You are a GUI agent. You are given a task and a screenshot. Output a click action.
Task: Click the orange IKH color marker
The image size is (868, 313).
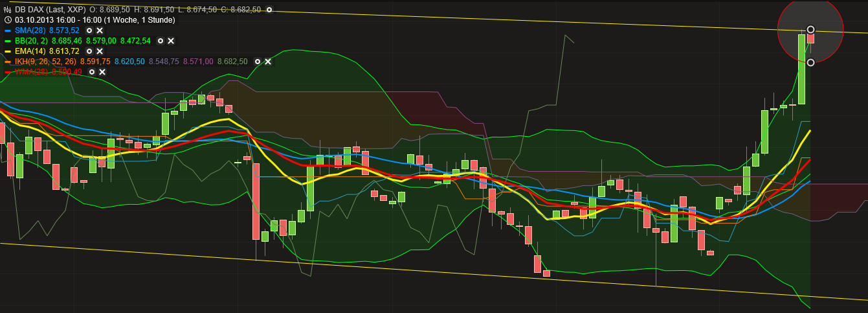coord(8,62)
